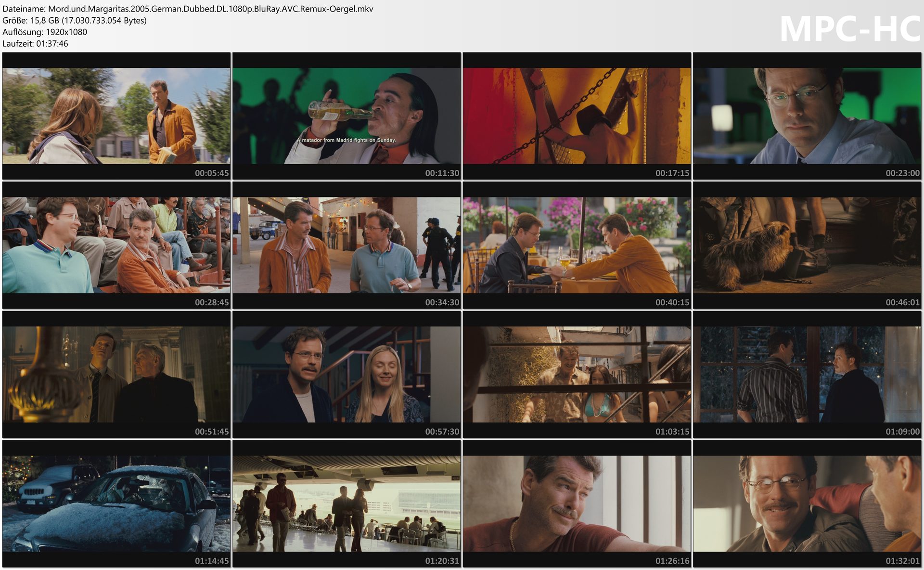This screenshot has height=570, width=924.
Task: Click the thumbnail at 00:34:30
Action: pyautogui.click(x=346, y=245)
